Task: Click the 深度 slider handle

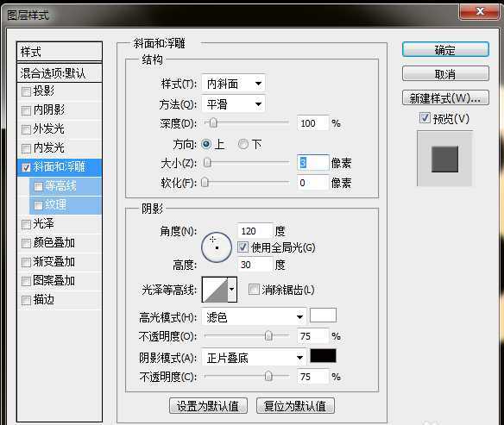Action: coord(213,122)
